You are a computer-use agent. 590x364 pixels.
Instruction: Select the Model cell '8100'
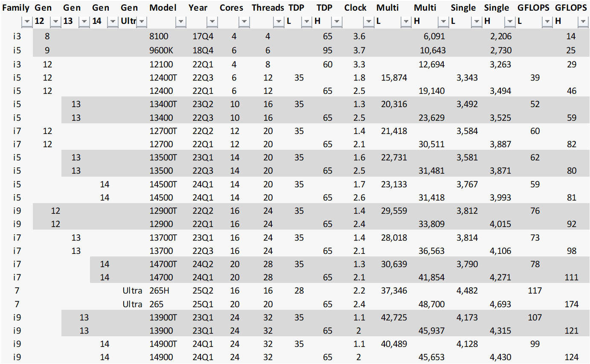coord(159,37)
